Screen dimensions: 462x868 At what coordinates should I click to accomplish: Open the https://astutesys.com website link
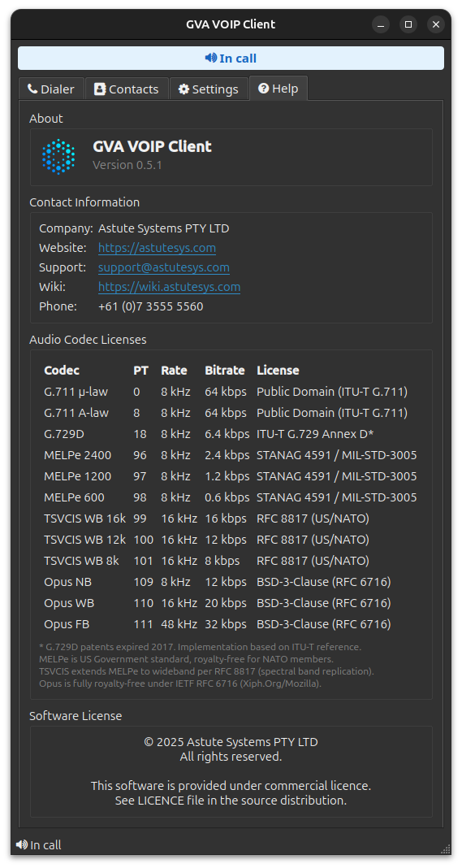(x=158, y=248)
